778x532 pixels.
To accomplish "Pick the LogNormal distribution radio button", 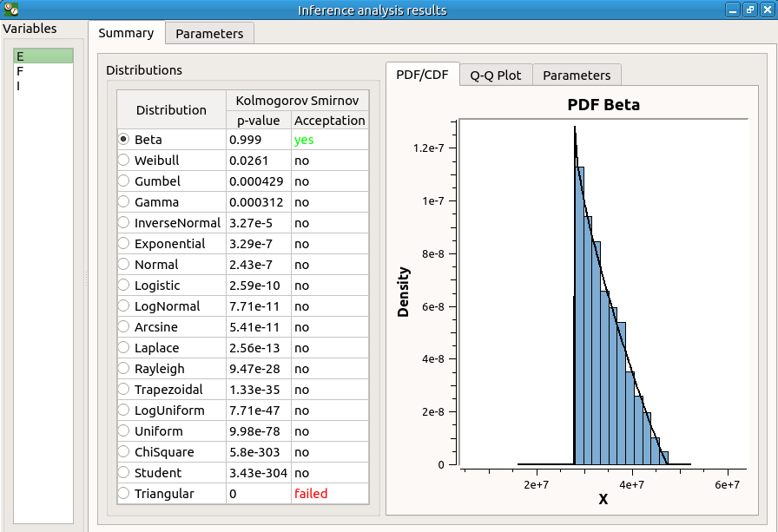I will coord(123,306).
